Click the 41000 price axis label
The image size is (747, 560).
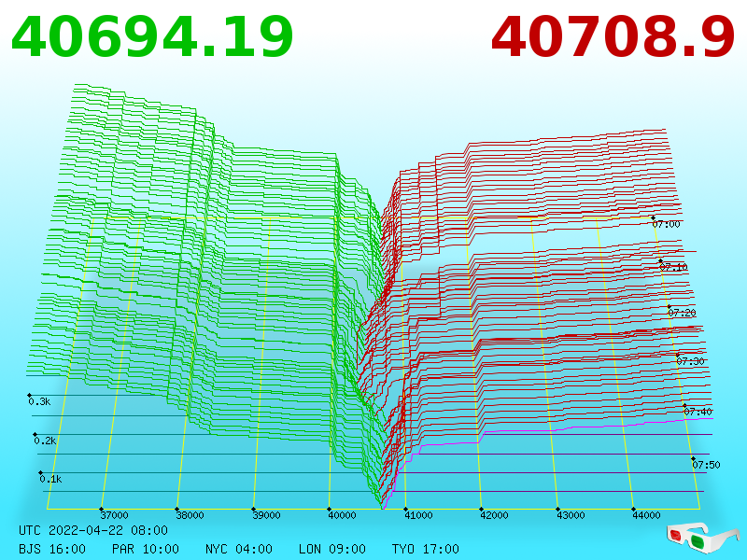pyautogui.click(x=418, y=515)
